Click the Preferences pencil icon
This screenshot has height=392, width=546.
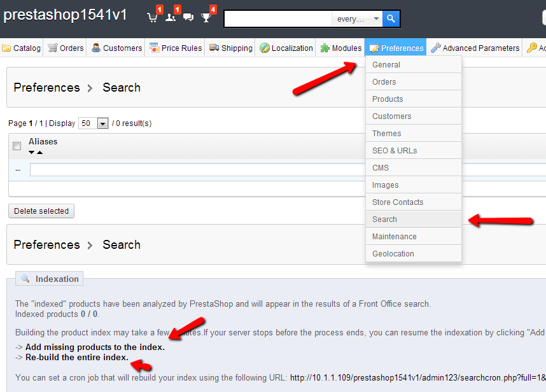[x=374, y=48]
